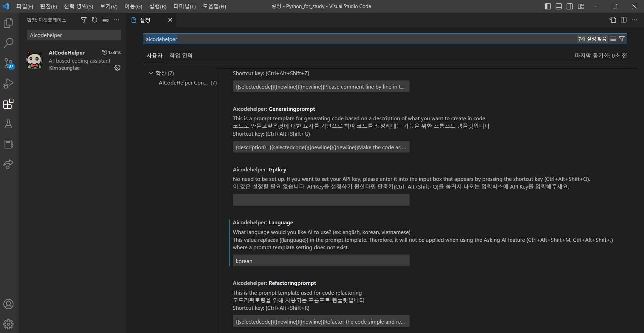This screenshot has height=333, width=644.
Task: Open settings filter funnel icon
Action: [622, 39]
